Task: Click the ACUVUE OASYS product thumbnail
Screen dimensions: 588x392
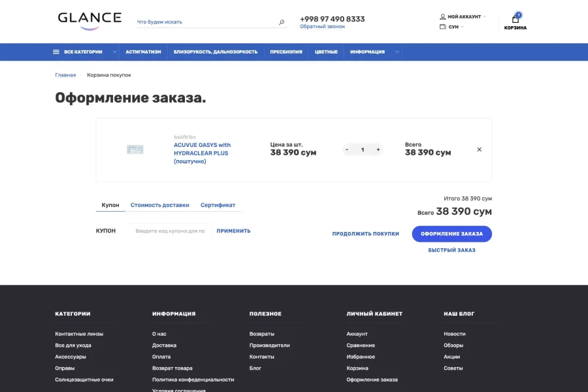Action: tap(135, 150)
